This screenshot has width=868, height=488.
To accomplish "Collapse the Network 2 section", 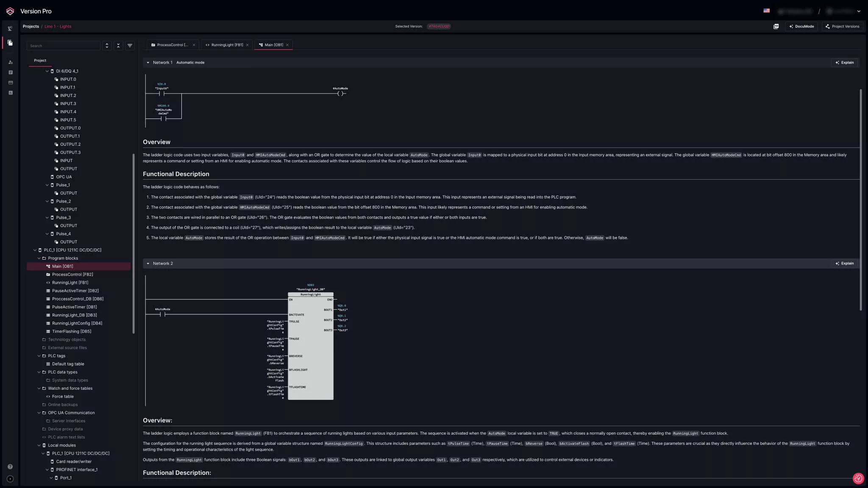I will coord(148,263).
